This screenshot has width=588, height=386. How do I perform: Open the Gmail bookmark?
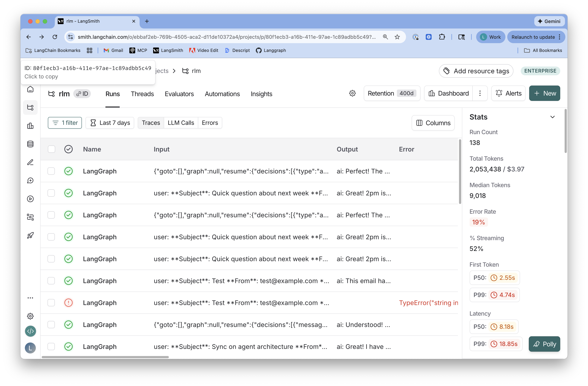click(113, 50)
